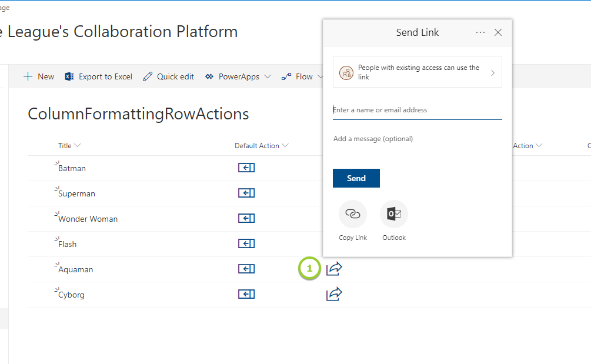Click default action icon for Batman
The image size is (591, 364).
[x=246, y=168]
